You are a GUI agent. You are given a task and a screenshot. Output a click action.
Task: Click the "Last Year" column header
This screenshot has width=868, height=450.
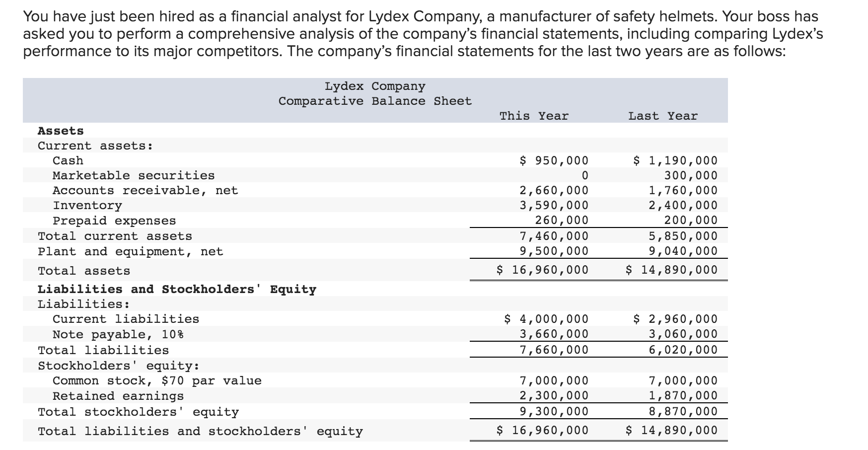(x=663, y=116)
